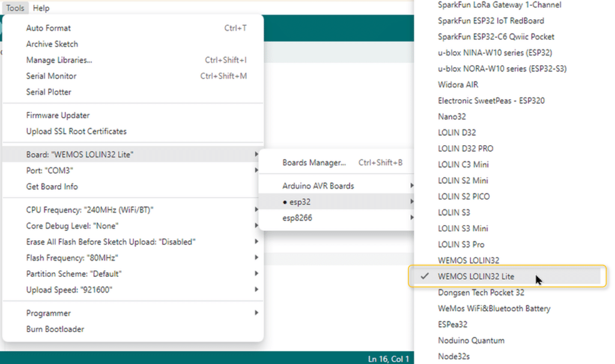The height and width of the screenshot is (364, 615).
Task: Open Boards Manager from submenu
Action: [336, 162]
